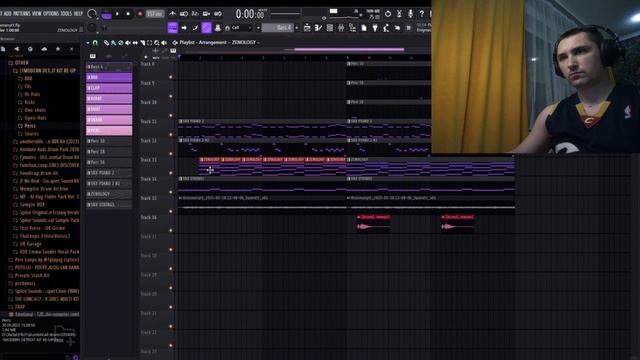Screen dimensions: 640x360
Task: Start playback with the play button
Action: pos(118,14)
